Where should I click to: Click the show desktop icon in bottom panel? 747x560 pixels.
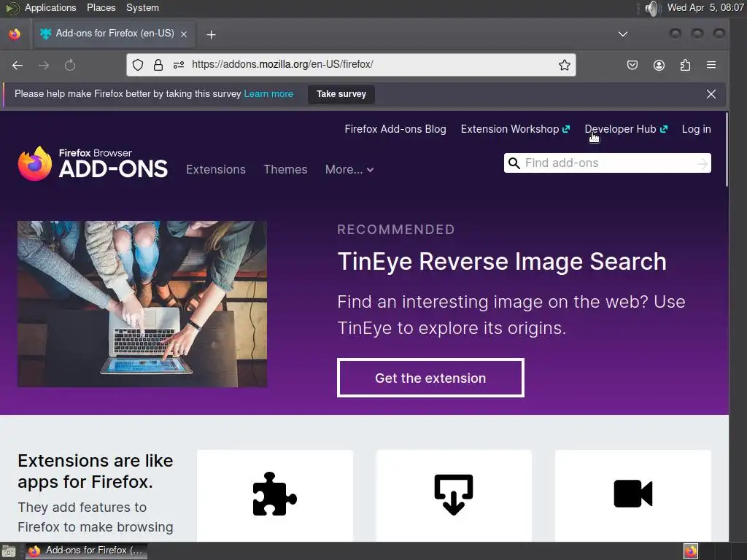pyautogui.click(x=9, y=551)
